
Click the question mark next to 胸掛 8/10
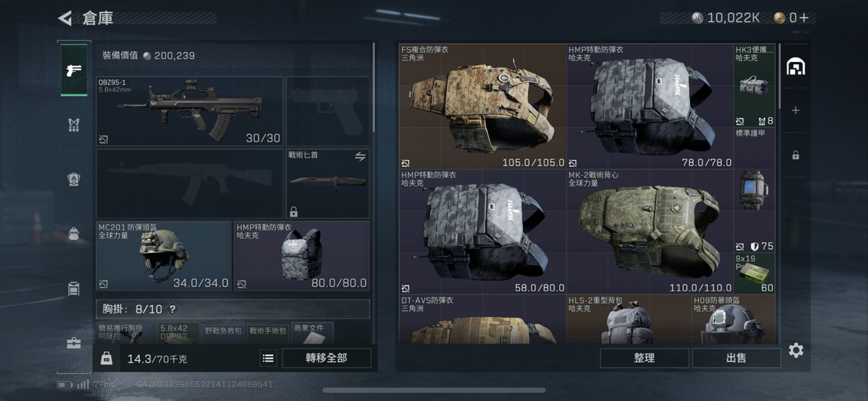pos(173,309)
